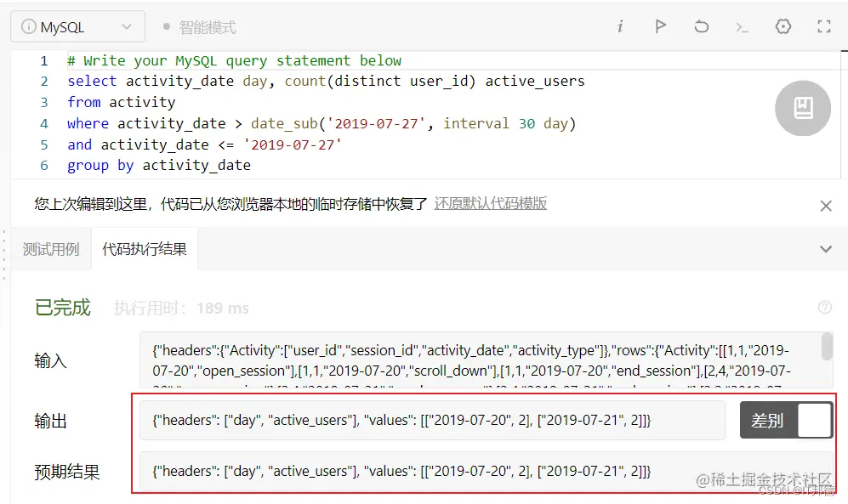Screen dimensions: 848x504
Task: Click the 预期结果 expected result box
Action: point(487,471)
